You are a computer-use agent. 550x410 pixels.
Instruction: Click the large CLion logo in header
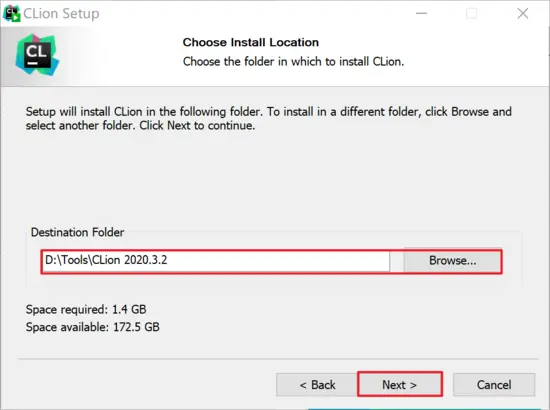coord(38,55)
